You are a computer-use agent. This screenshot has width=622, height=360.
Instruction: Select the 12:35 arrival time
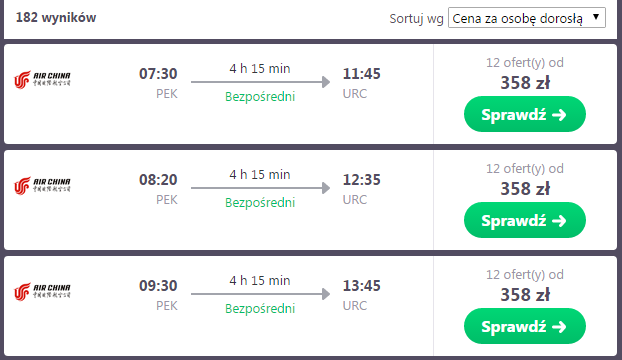coord(361,180)
